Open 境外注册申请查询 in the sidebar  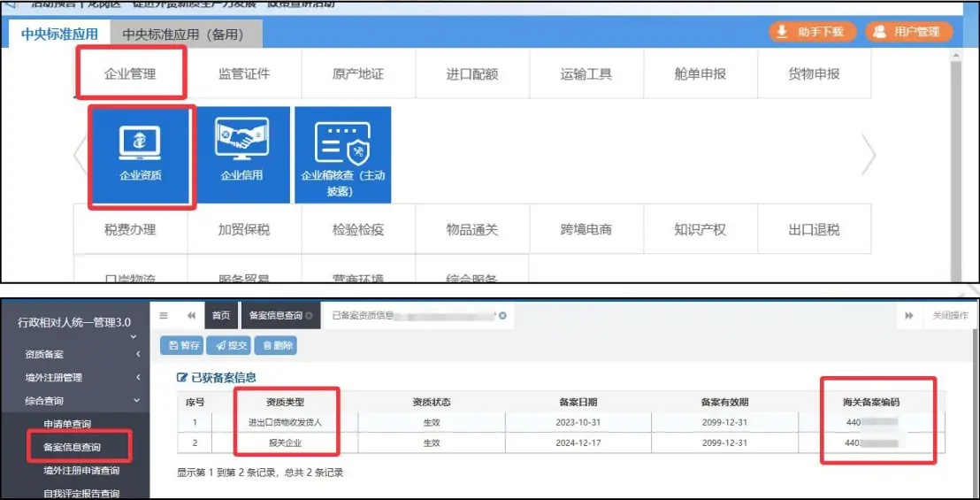[x=81, y=470]
